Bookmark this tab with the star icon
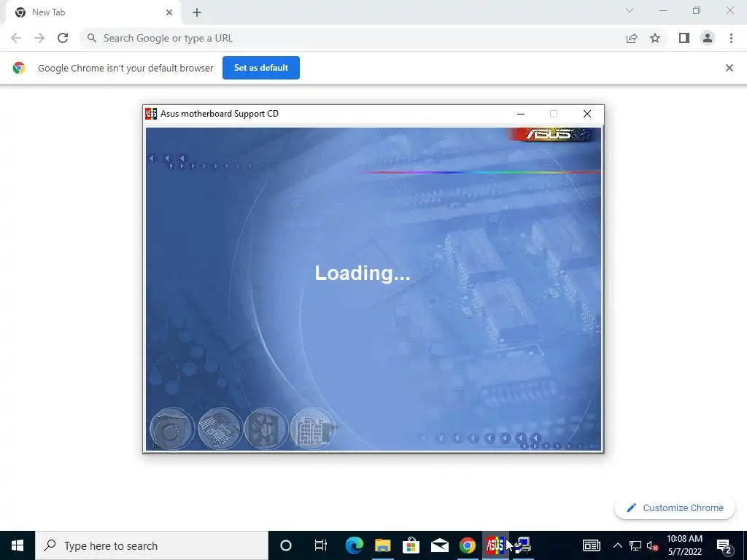The image size is (747, 560). [x=655, y=38]
